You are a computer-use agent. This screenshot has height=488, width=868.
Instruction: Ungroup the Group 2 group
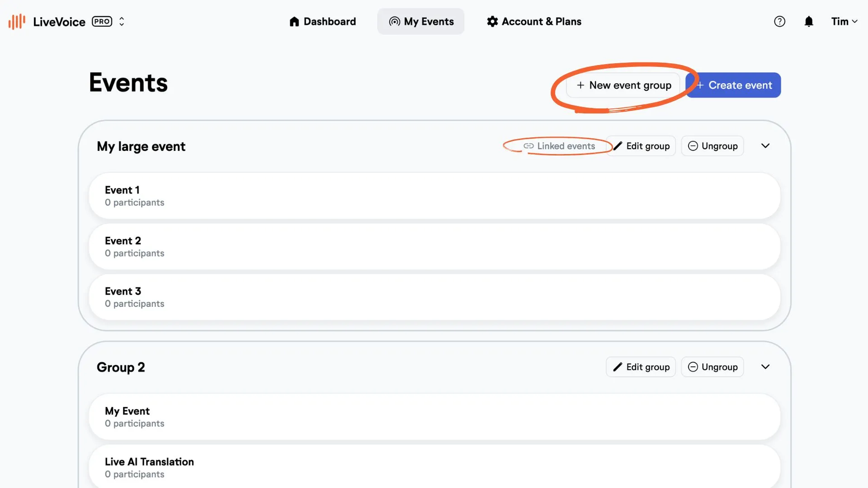click(712, 367)
